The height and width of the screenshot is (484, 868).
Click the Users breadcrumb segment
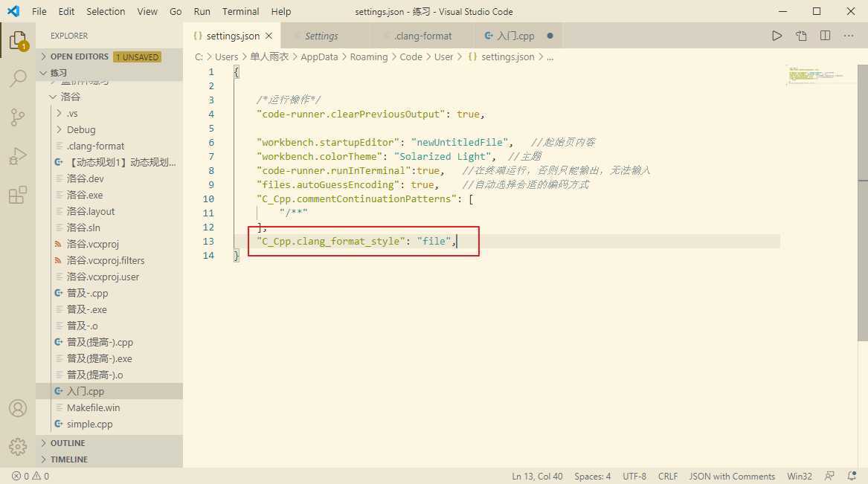(x=226, y=57)
